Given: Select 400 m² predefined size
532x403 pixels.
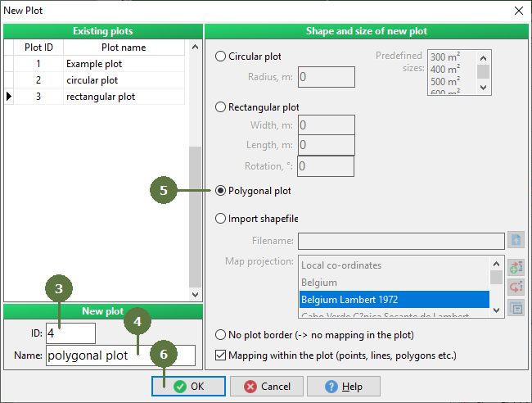Looking at the screenshot, I should click(445, 70).
